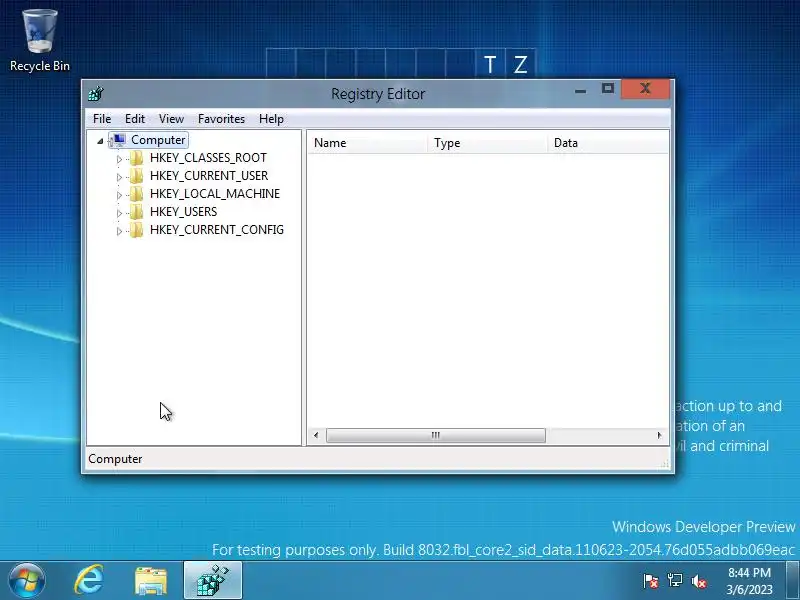Expand HKEY_USERS key
The width and height of the screenshot is (800, 600).
[x=119, y=213]
